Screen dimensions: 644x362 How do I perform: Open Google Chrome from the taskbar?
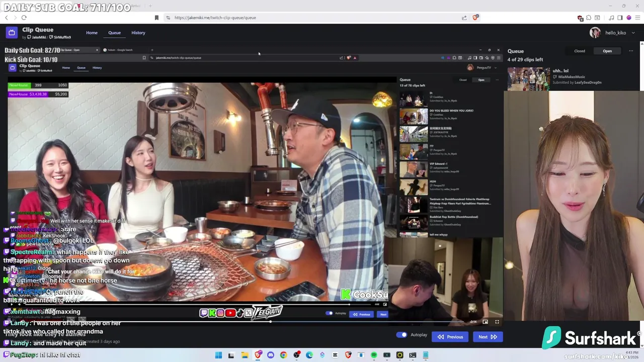pos(283,355)
